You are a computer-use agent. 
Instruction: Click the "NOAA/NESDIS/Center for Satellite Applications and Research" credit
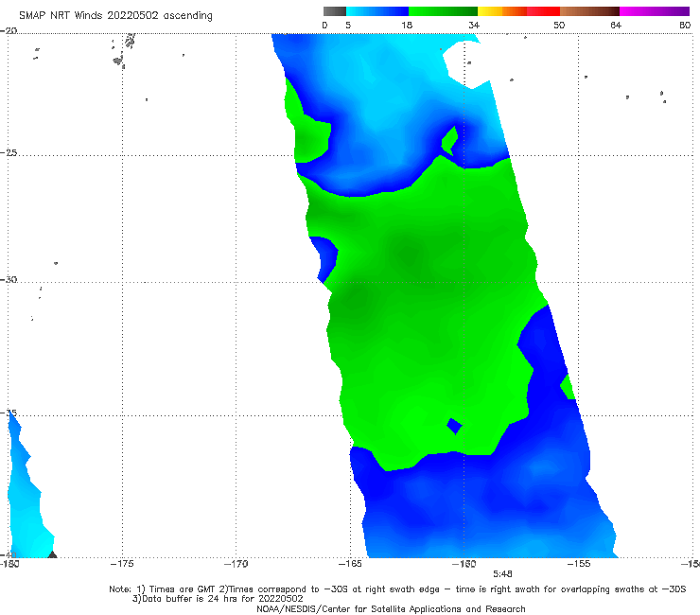click(391, 608)
